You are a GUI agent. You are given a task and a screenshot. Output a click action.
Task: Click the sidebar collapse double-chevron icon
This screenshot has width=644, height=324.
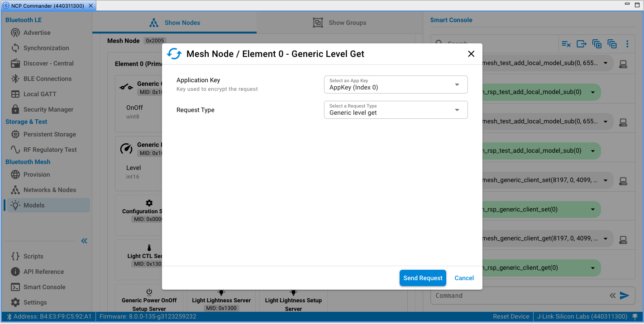(x=84, y=241)
